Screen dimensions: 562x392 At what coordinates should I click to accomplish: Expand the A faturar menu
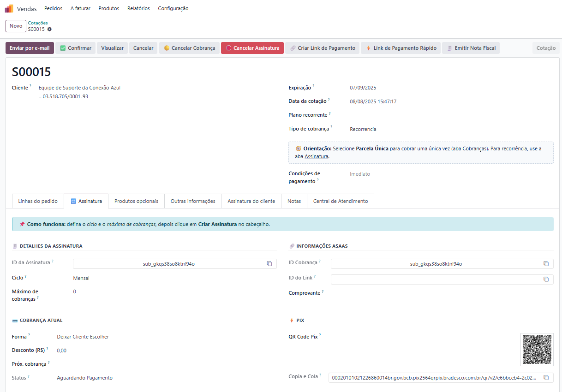tap(80, 8)
